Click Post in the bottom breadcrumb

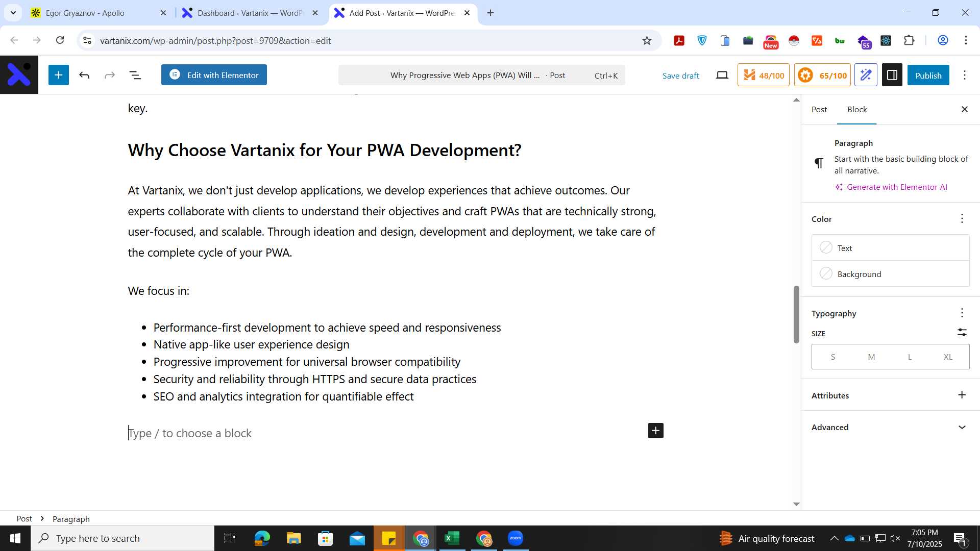(x=24, y=519)
